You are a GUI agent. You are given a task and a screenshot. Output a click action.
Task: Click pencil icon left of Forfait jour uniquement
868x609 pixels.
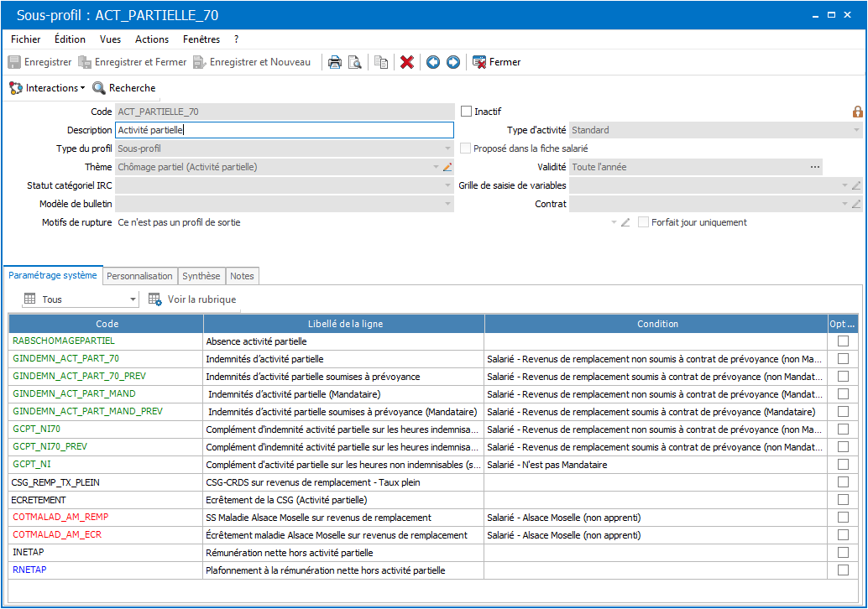coord(625,222)
